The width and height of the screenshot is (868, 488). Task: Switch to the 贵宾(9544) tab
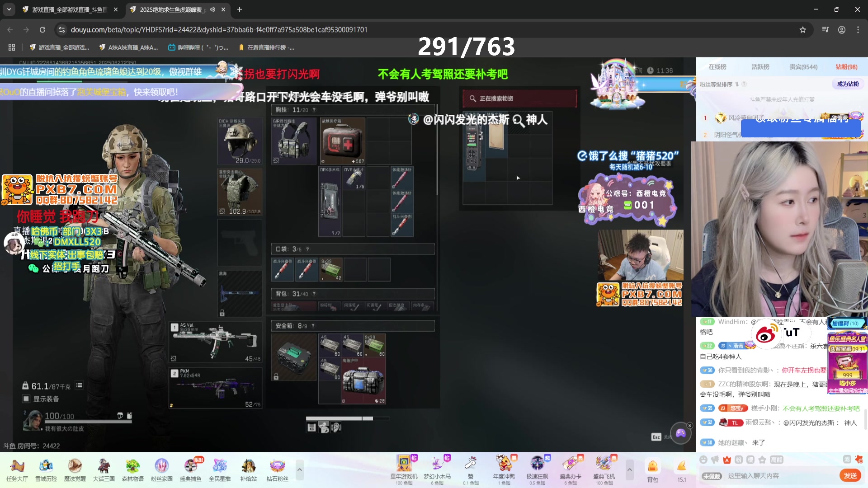coord(803,67)
